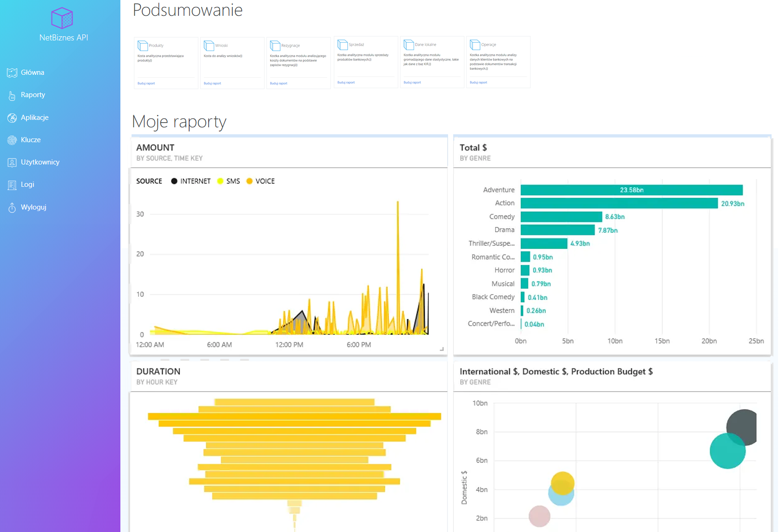Click the Logi list icon
Viewport: 779px width, 532px height.
click(12, 185)
